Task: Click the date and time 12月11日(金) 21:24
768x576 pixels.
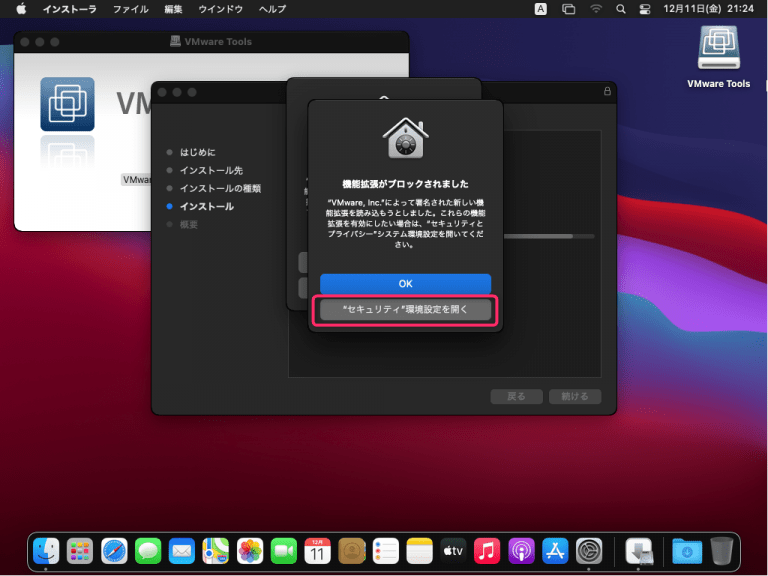Action: point(708,9)
